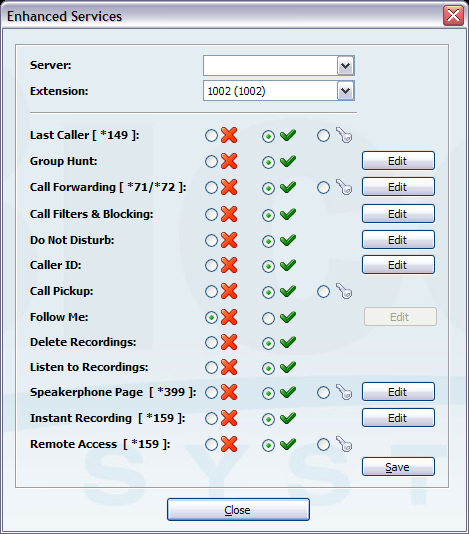Screen dimensions: 469x534
Task: Edit Call Filters & Blocking settings
Action: point(398,214)
